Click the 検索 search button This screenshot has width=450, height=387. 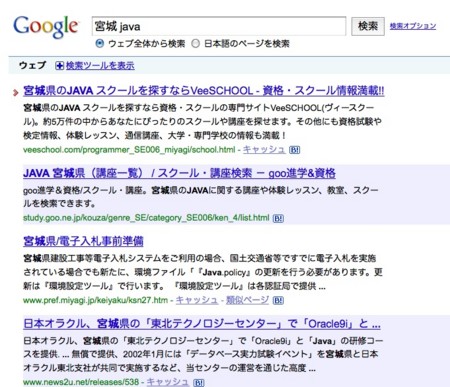[368, 26]
